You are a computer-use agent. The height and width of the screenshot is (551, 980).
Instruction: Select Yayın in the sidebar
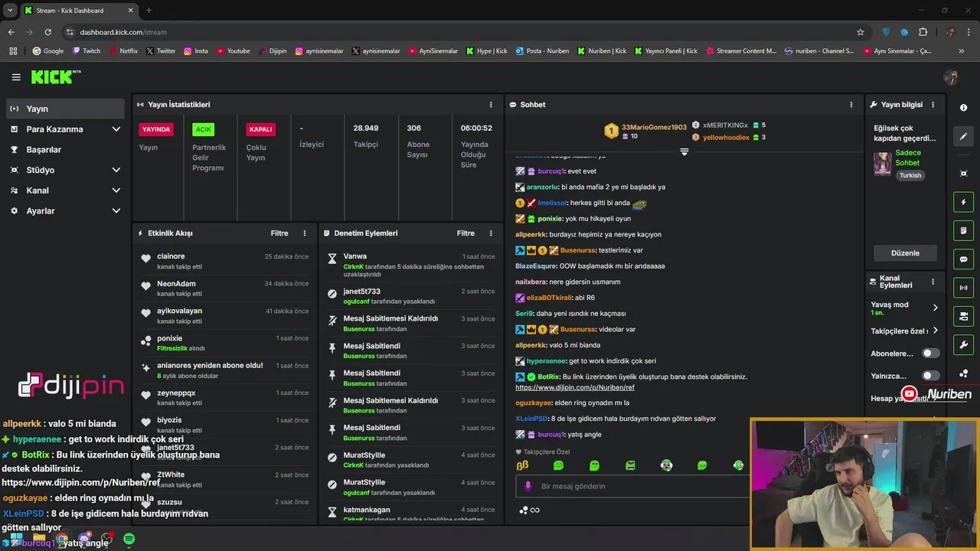coord(64,109)
